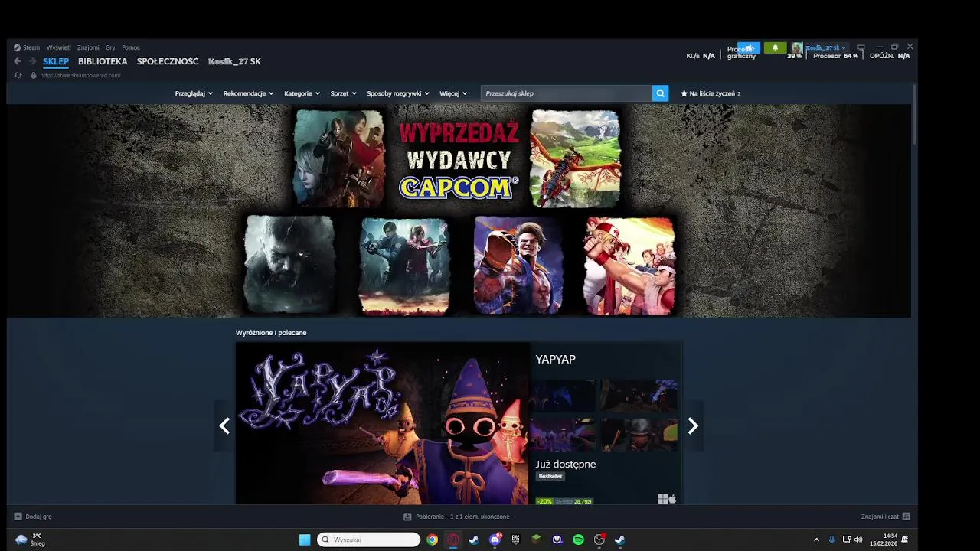Click in Przeszukaj sklep search field
This screenshot has height=551, width=980.
click(567, 93)
